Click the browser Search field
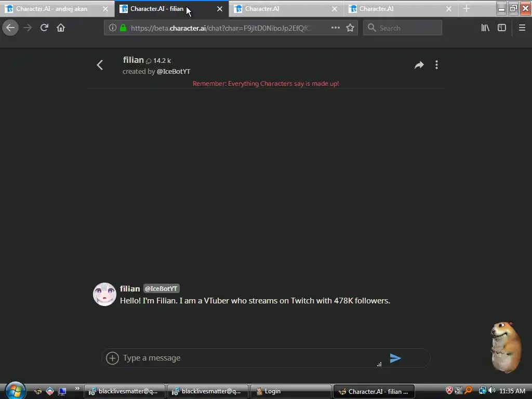The height and width of the screenshot is (399, 532). tap(403, 28)
